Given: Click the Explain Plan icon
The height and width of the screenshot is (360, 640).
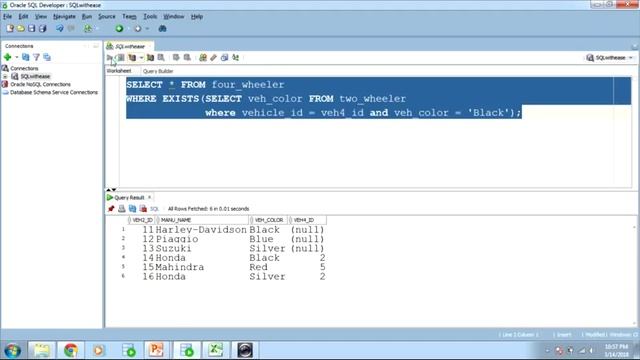Looking at the screenshot, I should coord(132,58).
